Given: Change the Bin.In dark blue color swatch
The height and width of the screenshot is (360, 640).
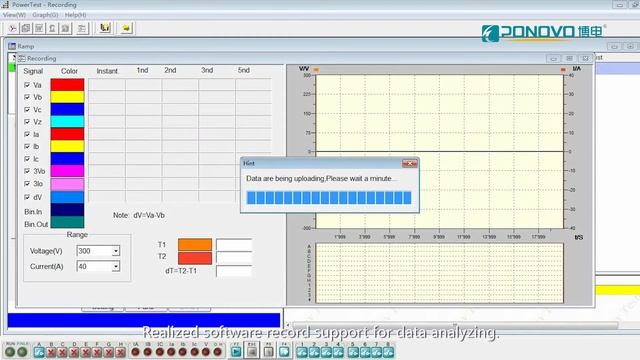Looking at the screenshot, I should click(67, 210).
